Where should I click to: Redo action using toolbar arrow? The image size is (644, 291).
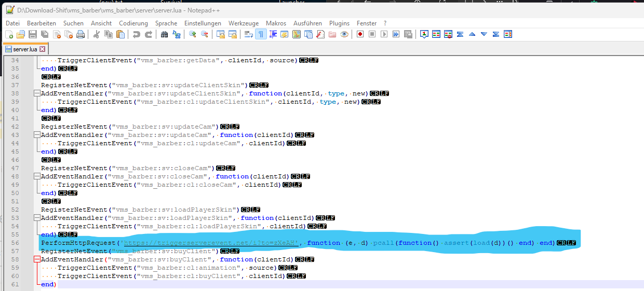(x=149, y=34)
